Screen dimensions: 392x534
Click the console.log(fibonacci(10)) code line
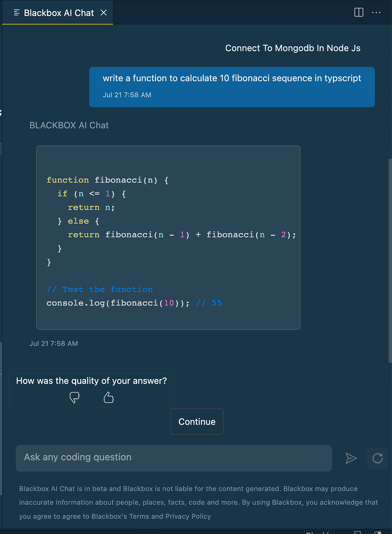click(134, 303)
